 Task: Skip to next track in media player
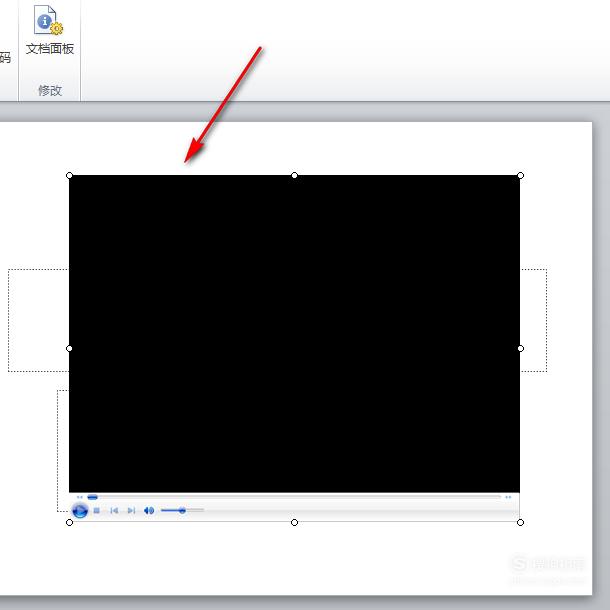pyautogui.click(x=131, y=510)
